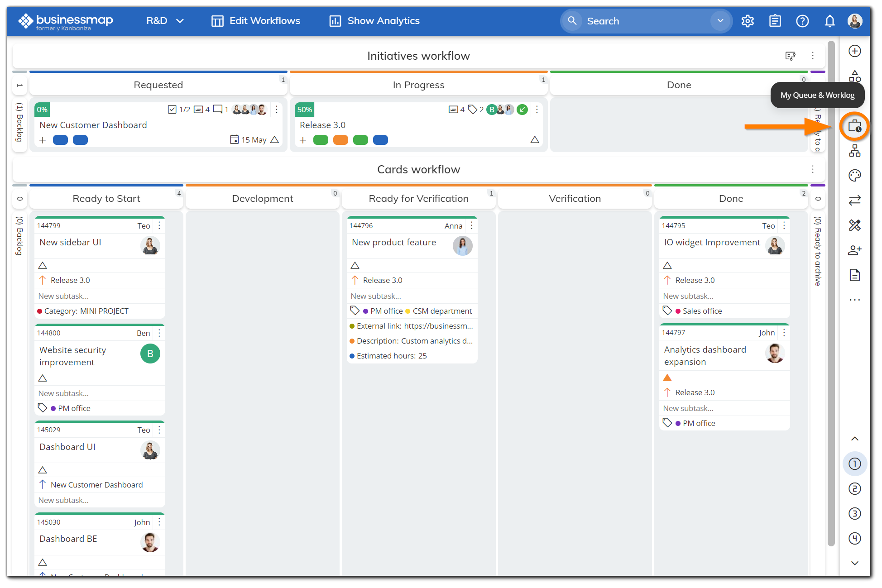
Task: Open Show Analytics from the top bar
Action: click(x=374, y=21)
